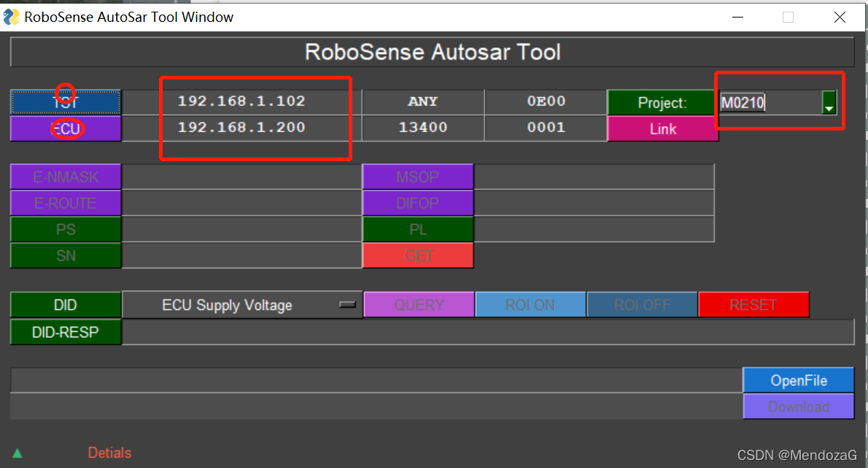Click the MSOP button

417,177
